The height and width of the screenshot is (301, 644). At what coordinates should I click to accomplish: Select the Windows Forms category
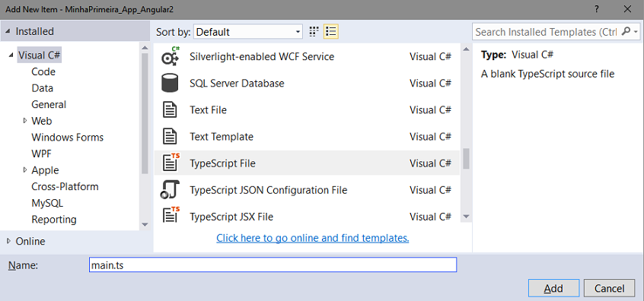point(67,138)
